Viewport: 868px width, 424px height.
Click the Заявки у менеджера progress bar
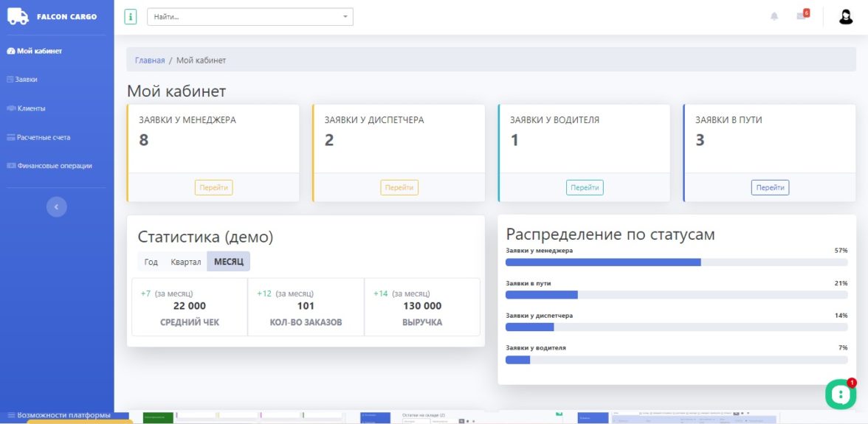(x=675, y=262)
